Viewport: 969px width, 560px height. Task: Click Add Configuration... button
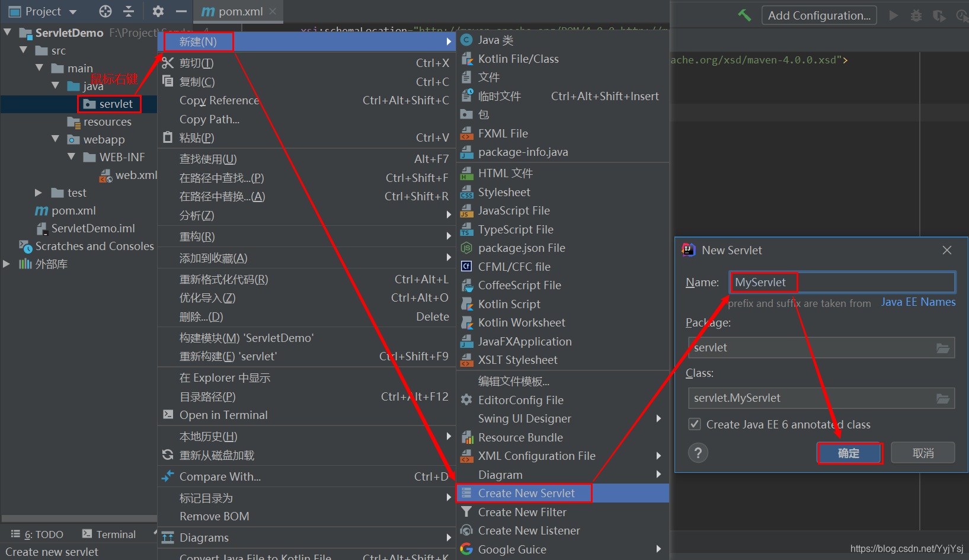pyautogui.click(x=819, y=15)
